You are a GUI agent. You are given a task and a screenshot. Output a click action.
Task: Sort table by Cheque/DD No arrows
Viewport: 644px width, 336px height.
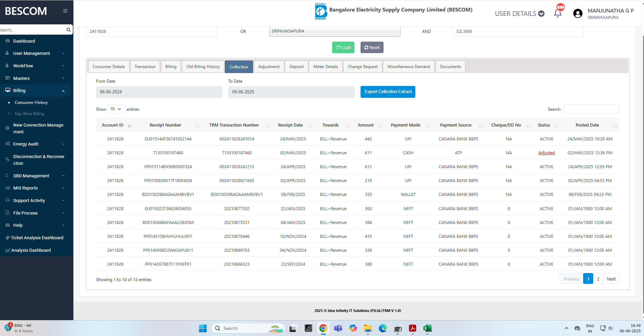click(x=529, y=126)
